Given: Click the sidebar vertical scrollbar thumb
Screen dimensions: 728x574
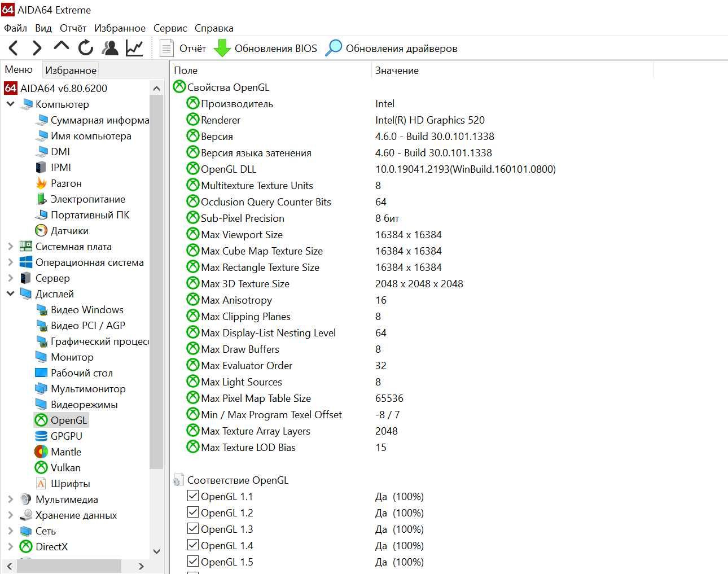Looking at the screenshot, I should [156, 281].
